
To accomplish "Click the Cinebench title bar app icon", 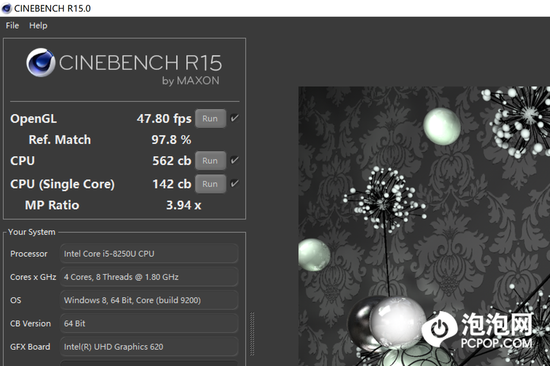I will (x=7, y=8).
